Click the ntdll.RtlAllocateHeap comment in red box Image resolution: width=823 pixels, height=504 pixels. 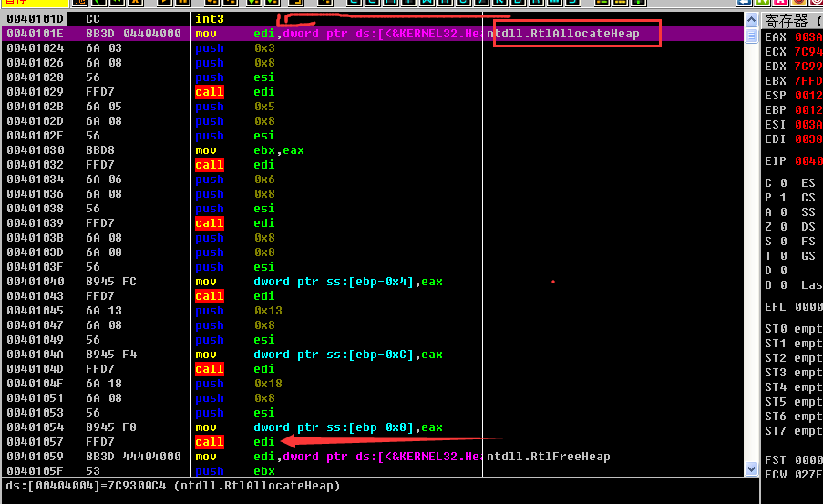click(562, 34)
